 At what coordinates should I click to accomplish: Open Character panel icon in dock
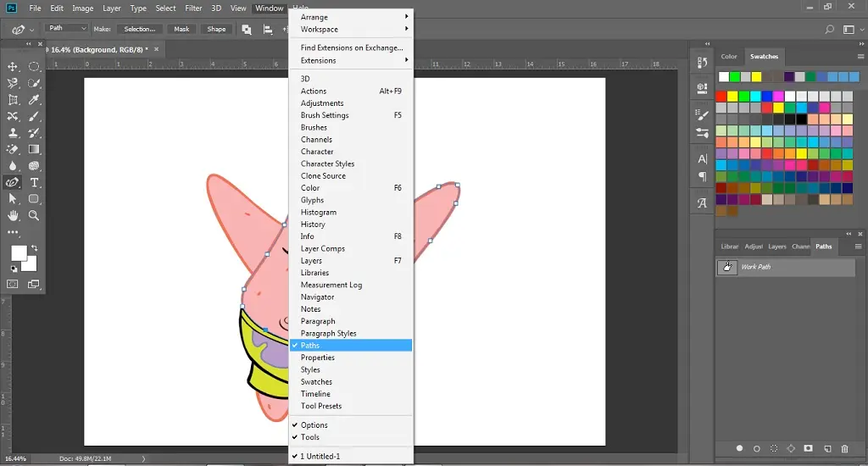(702, 158)
